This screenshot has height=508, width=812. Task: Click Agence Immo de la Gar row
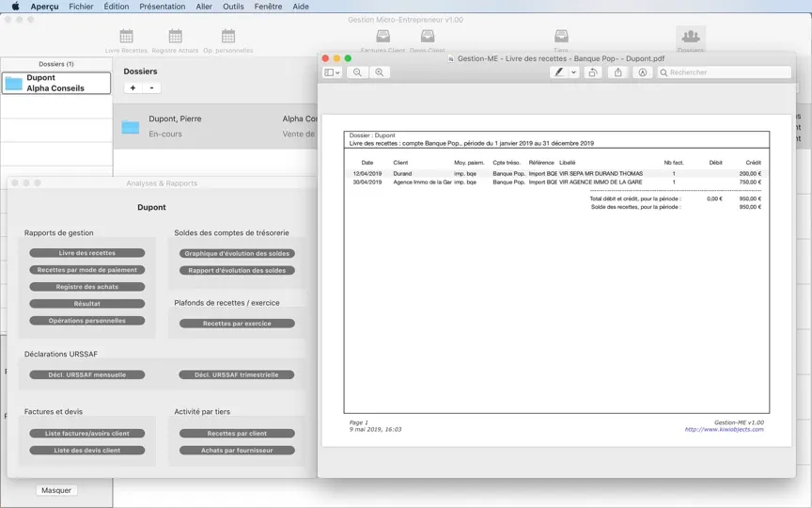pyautogui.click(x=556, y=182)
